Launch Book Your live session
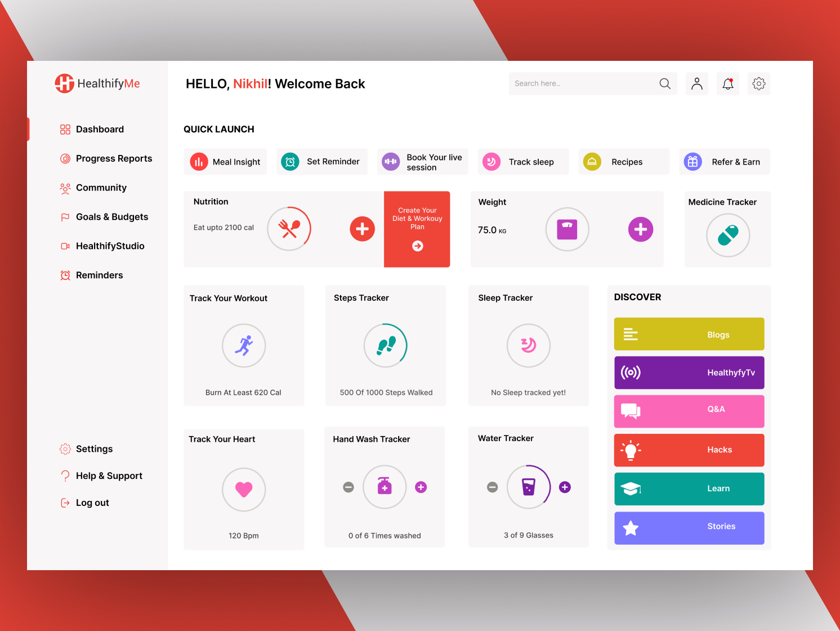This screenshot has height=631, width=840. coord(423,162)
